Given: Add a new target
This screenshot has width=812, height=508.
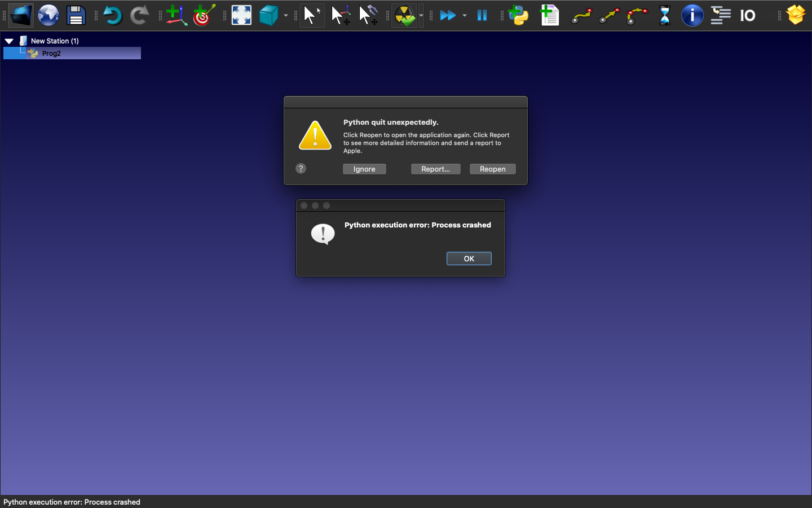Looking at the screenshot, I should pos(204,15).
